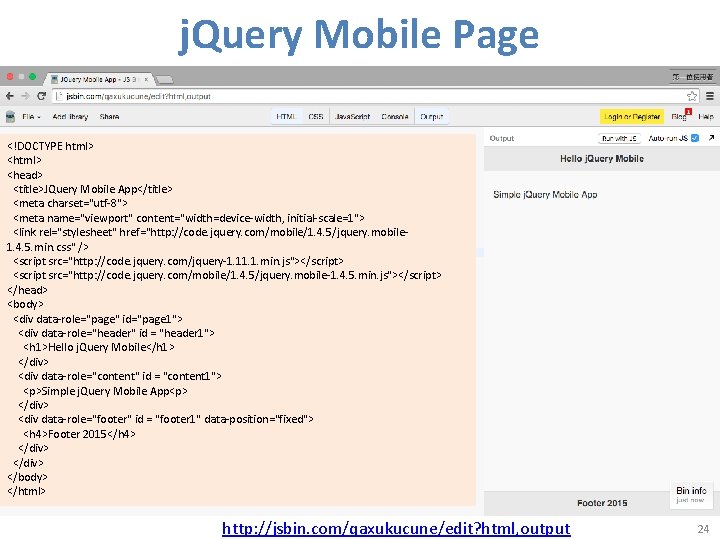Click the Output panel label
This screenshot has height=540, width=720.
coord(501,138)
